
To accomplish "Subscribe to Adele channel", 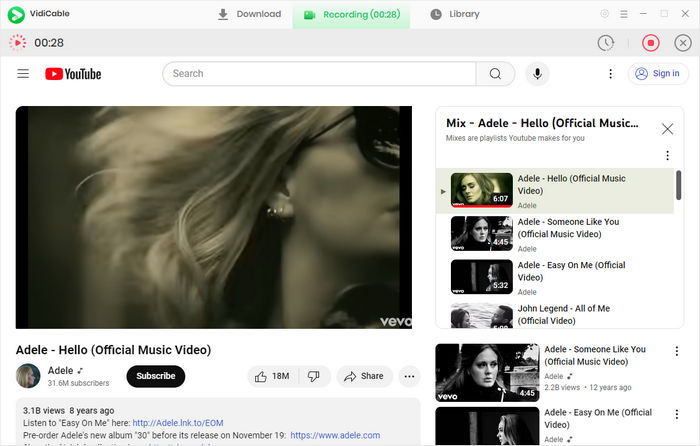I will point(155,376).
